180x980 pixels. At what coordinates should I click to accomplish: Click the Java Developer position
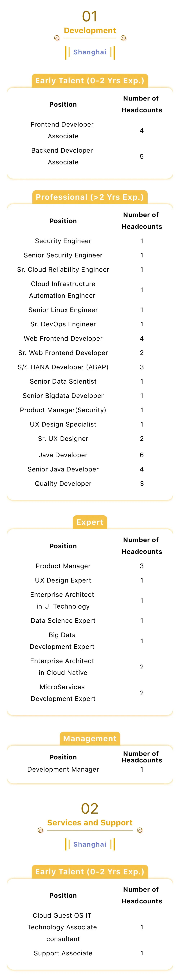click(63, 455)
